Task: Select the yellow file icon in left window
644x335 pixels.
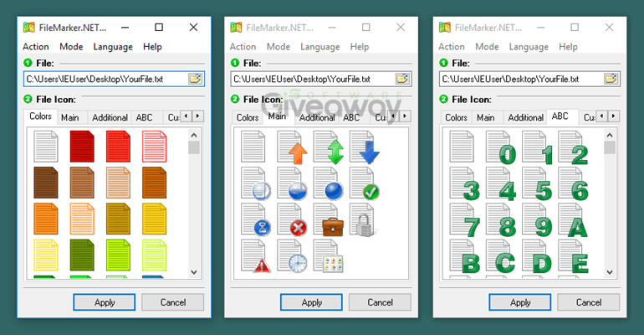Action: pos(154,219)
